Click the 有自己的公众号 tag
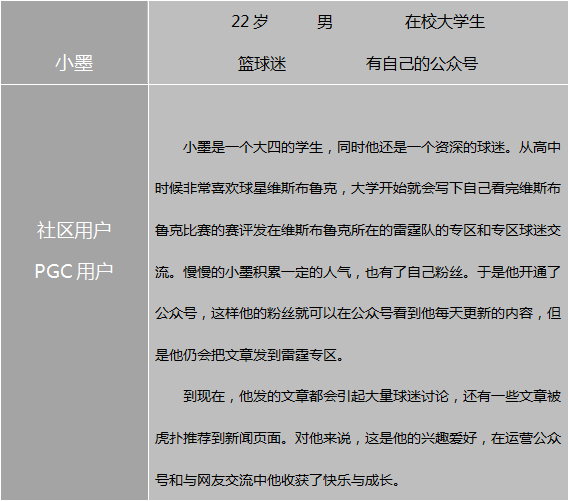Screen dimensions: 569x501 [x=422, y=64]
